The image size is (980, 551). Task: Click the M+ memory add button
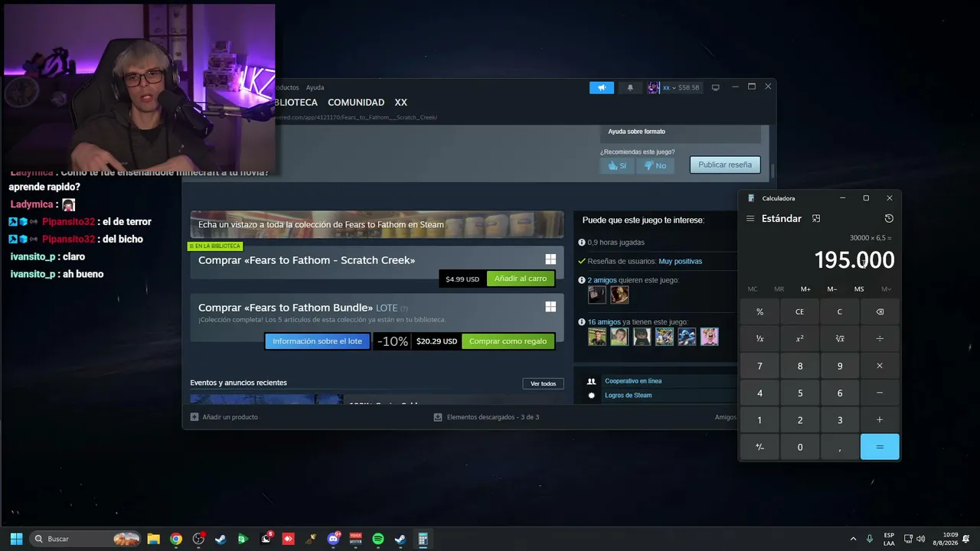click(x=805, y=289)
